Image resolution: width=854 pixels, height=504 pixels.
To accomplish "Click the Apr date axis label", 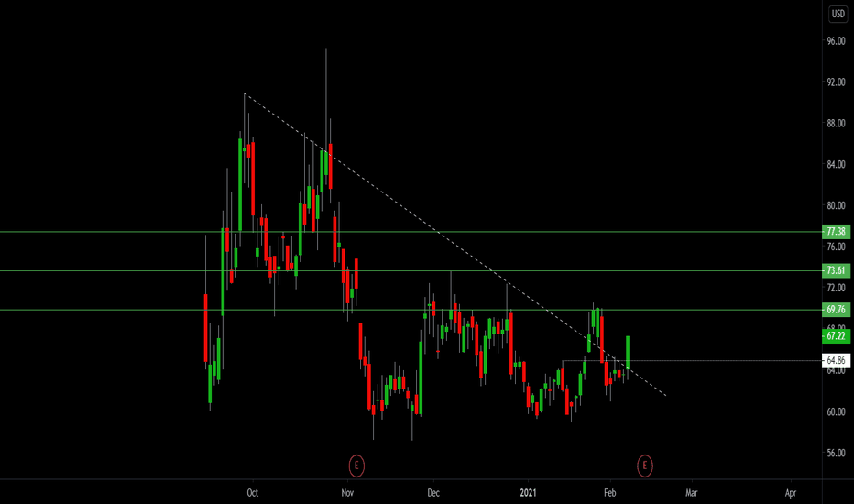I will [790, 493].
